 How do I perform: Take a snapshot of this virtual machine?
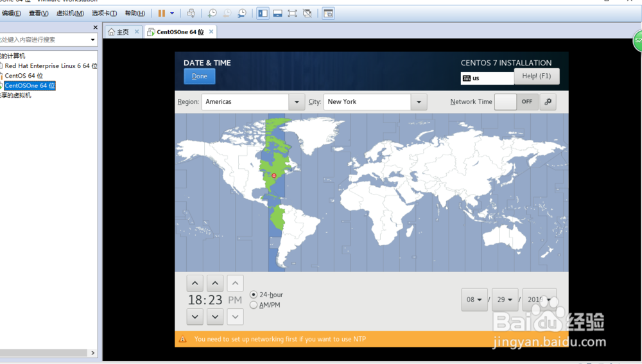click(x=212, y=13)
